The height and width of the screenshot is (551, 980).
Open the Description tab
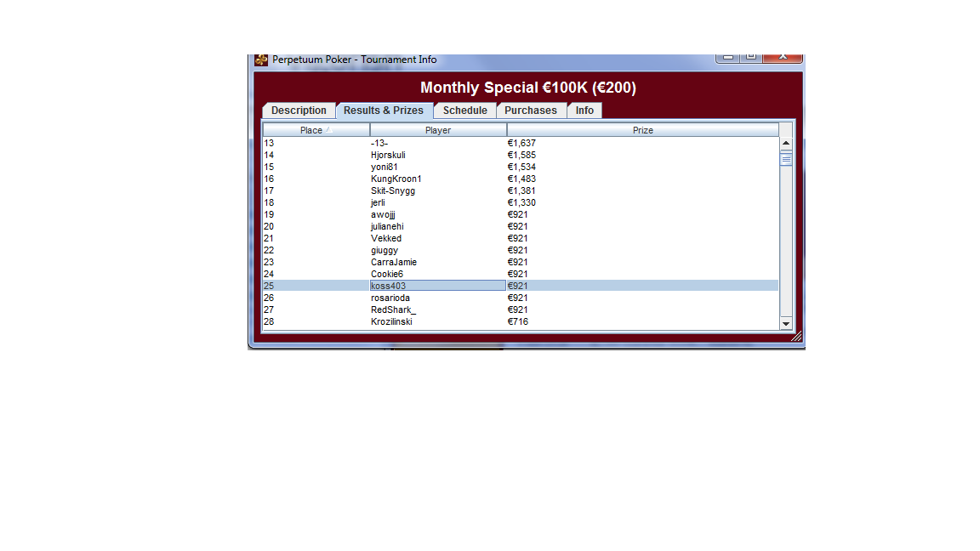(x=299, y=111)
